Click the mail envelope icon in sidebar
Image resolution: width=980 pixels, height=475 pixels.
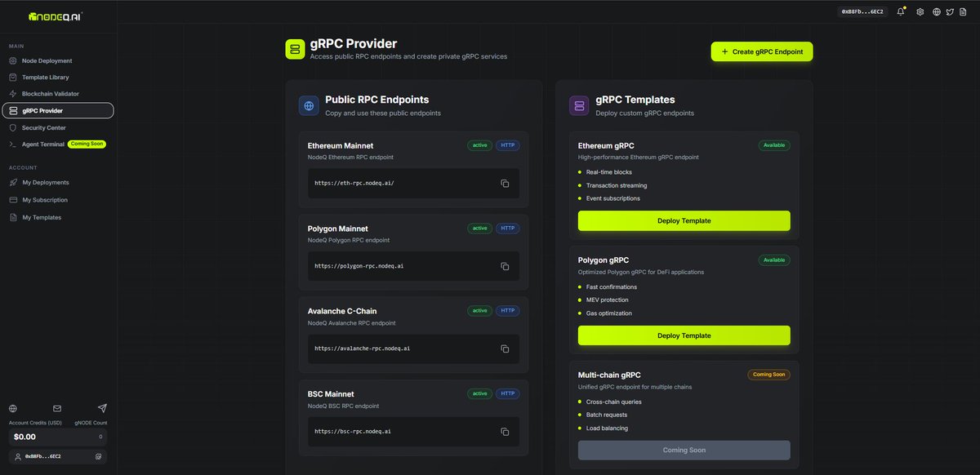(x=57, y=408)
